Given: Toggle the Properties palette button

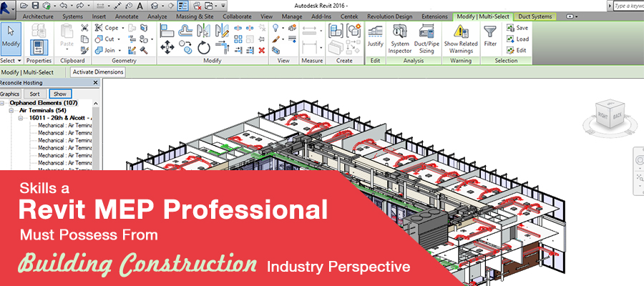Looking at the screenshot, I should pyautogui.click(x=39, y=47).
